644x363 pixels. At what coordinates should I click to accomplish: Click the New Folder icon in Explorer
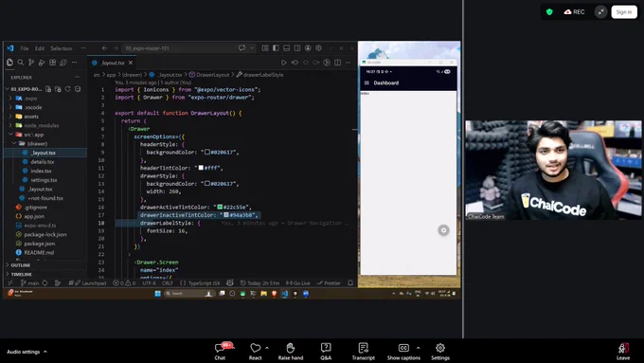58,89
